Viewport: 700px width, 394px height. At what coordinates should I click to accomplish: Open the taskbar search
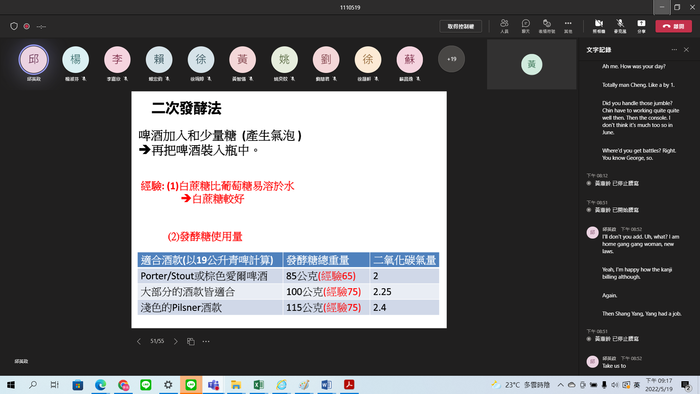[33, 385]
